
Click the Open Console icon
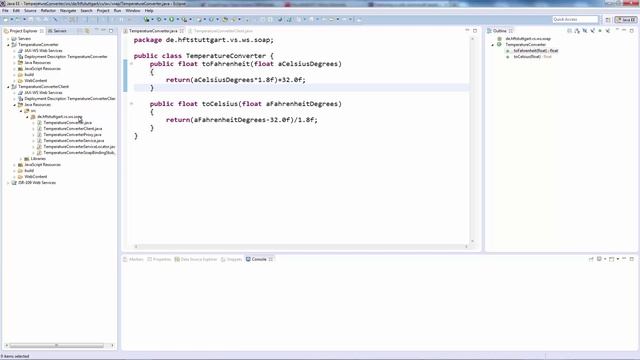coord(611,259)
